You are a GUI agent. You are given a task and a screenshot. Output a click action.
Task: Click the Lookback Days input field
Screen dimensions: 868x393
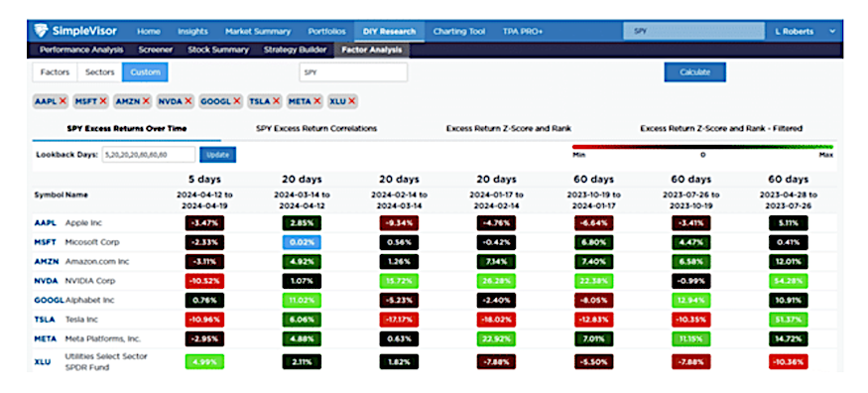coord(148,155)
